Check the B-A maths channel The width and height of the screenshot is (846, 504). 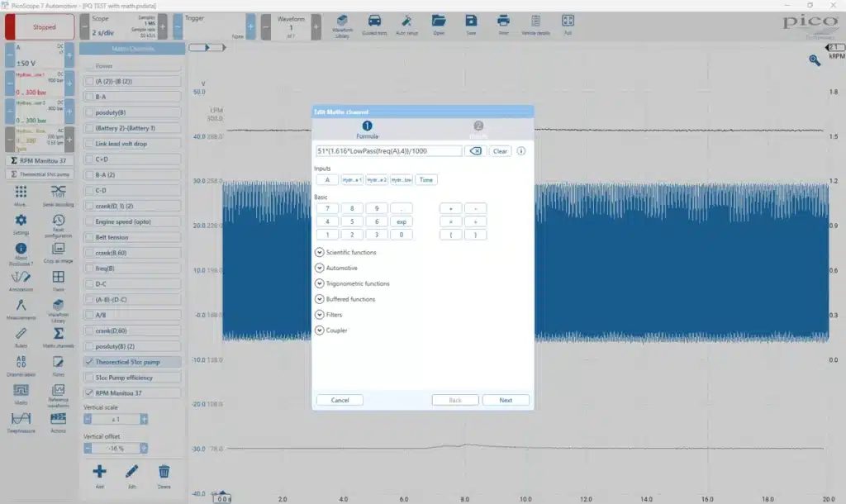[89, 97]
